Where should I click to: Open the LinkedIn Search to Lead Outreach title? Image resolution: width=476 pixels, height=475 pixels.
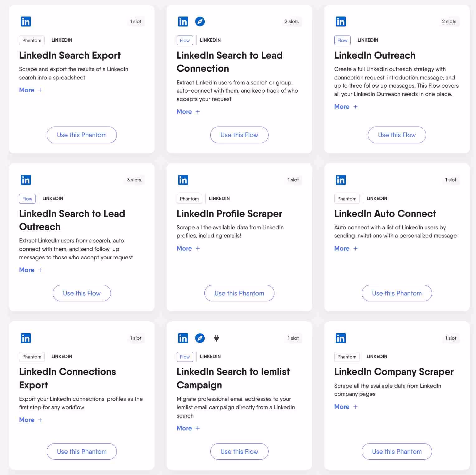click(x=72, y=220)
